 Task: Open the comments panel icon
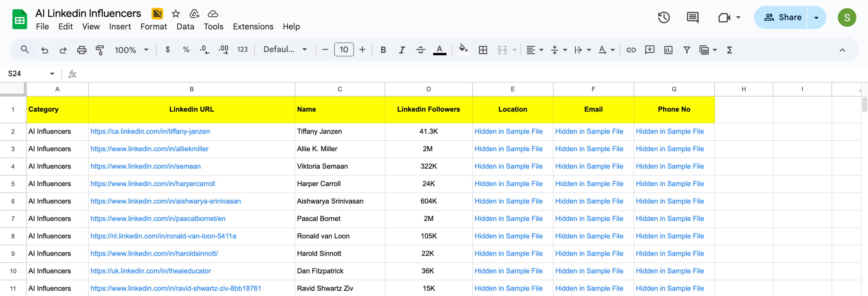coord(692,17)
